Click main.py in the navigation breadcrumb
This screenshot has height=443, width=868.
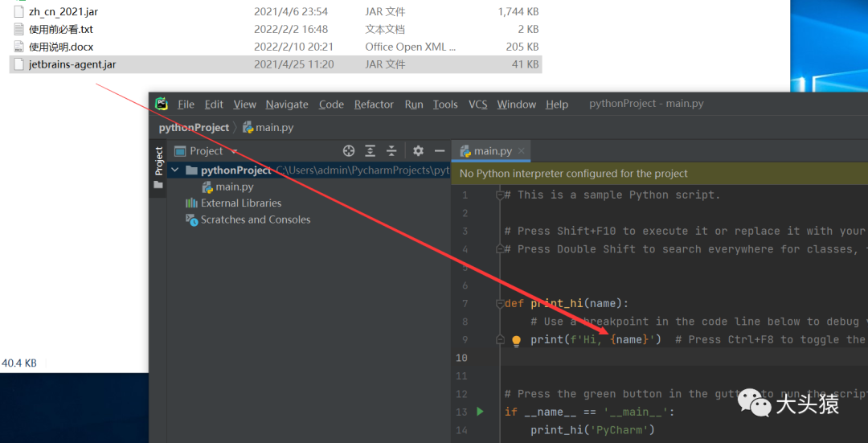[x=275, y=127]
